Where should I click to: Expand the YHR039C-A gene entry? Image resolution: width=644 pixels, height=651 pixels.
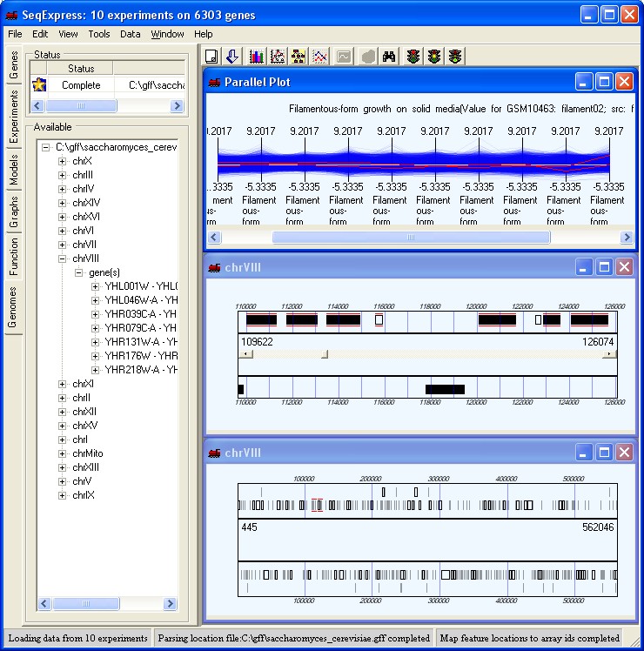click(x=95, y=314)
